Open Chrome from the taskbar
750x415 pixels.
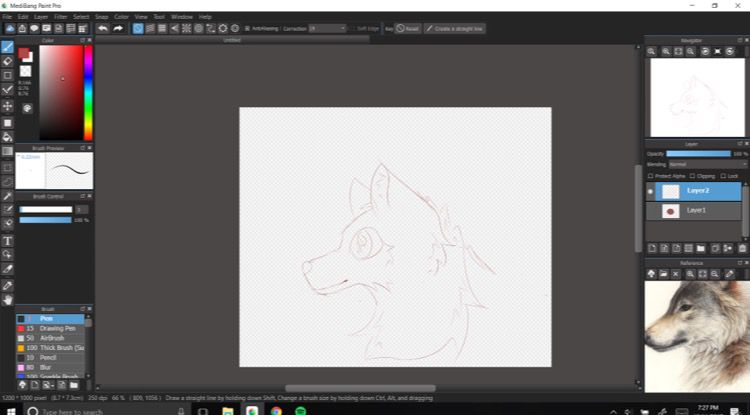point(276,411)
